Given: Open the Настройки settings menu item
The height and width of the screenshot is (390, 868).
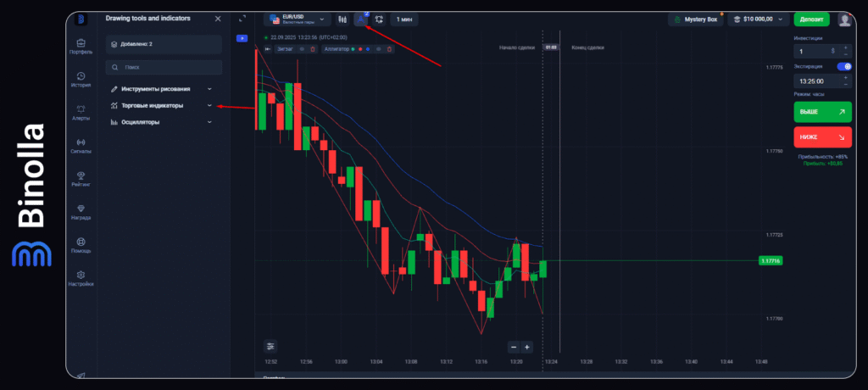Looking at the screenshot, I should pyautogui.click(x=81, y=278).
